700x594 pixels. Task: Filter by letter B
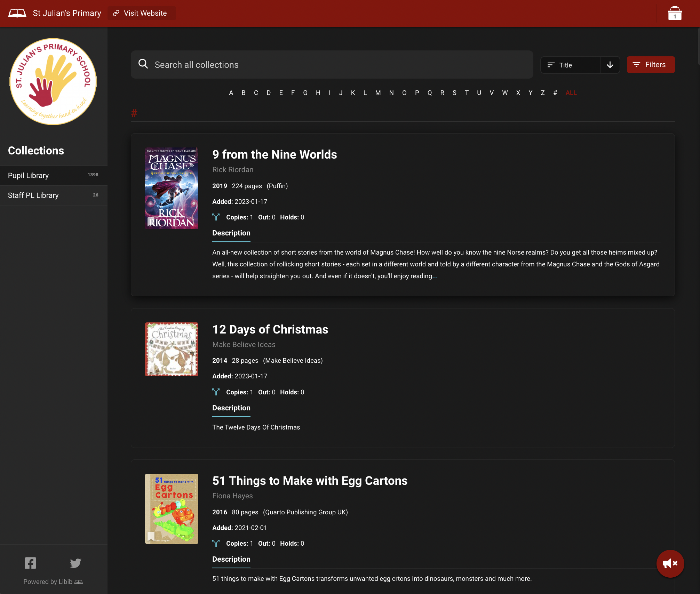coord(244,93)
